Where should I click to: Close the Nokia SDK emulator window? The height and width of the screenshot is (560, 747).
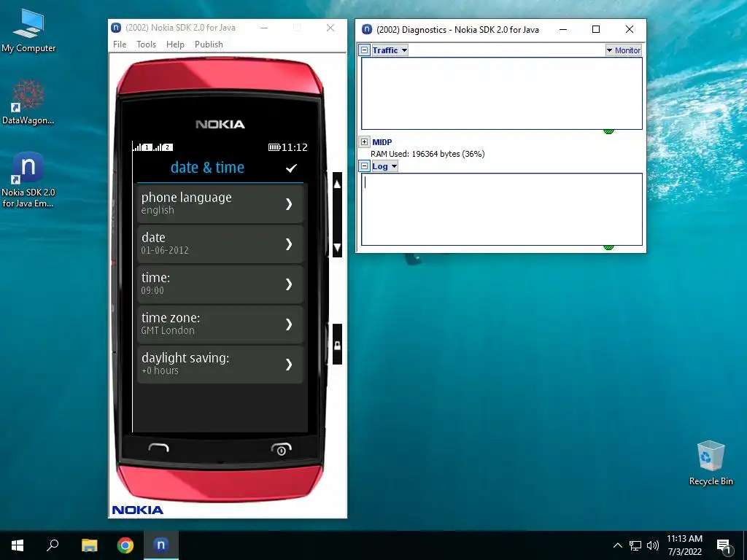point(330,28)
